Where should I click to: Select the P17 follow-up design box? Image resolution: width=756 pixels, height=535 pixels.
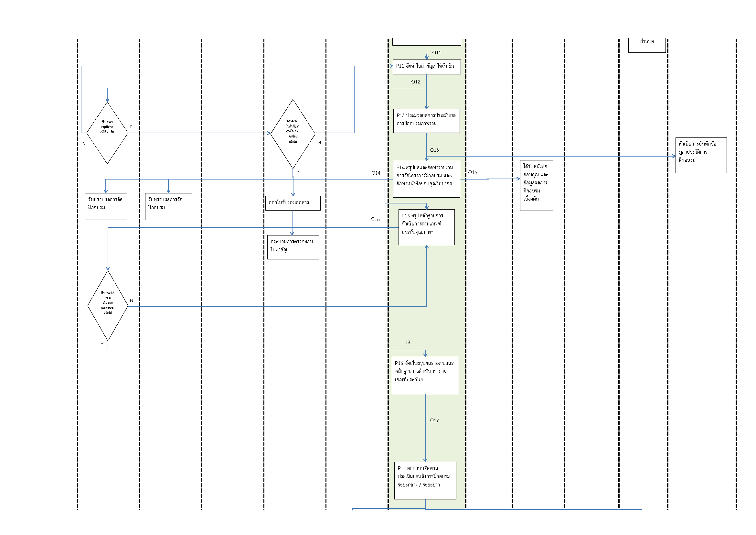pyautogui.click(x=425, y=480)
